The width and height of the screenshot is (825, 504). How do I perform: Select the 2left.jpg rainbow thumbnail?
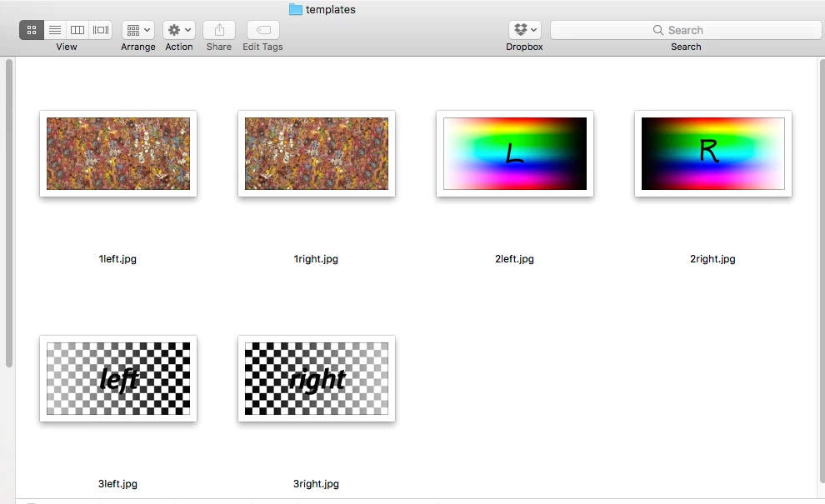[515, 153]
